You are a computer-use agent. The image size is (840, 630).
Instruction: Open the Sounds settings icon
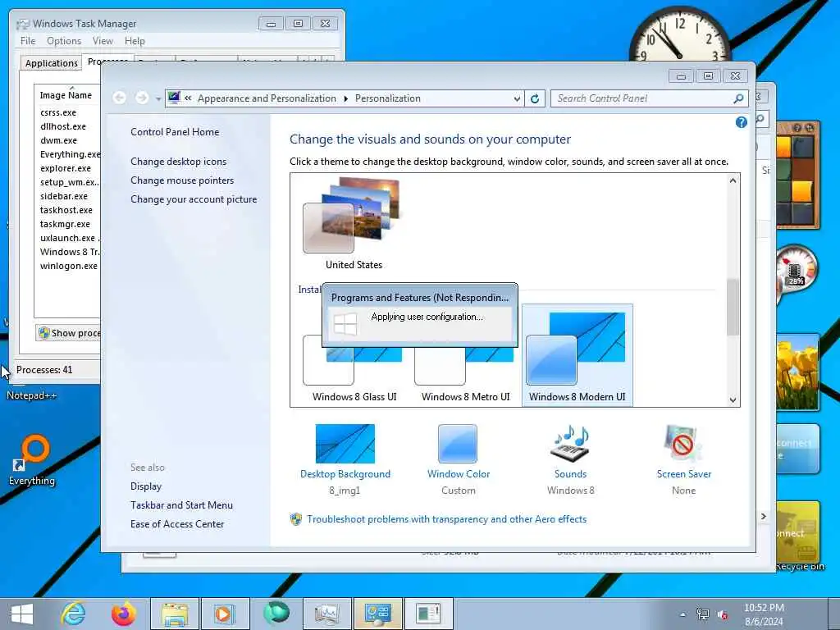(x=571, y=444)
